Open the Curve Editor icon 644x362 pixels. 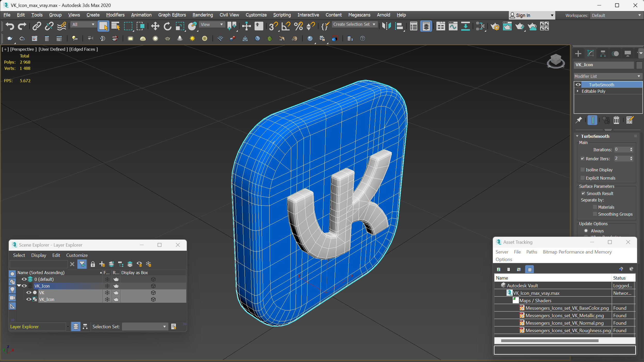click(453, 26)
